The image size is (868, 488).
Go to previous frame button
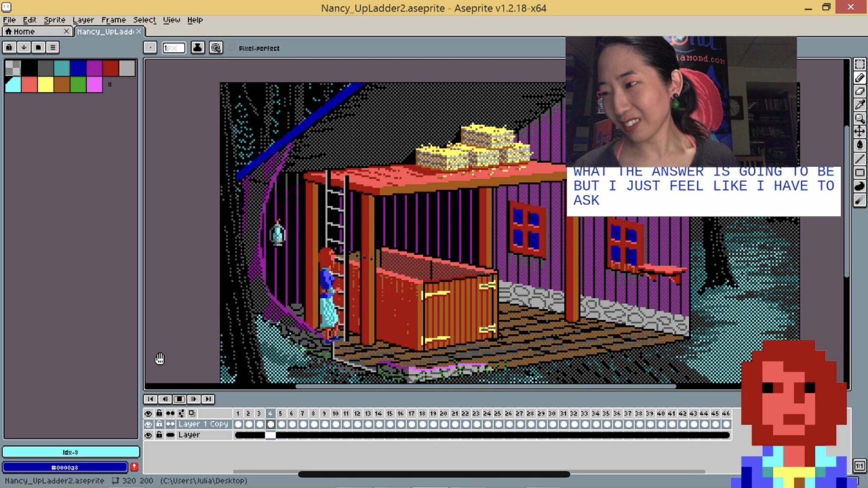[165, 399]
